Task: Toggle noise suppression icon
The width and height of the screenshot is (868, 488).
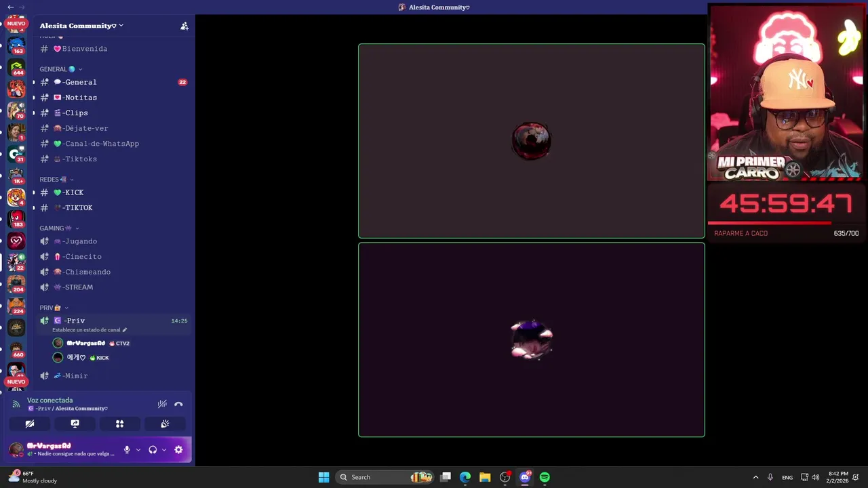Action: 162,404
